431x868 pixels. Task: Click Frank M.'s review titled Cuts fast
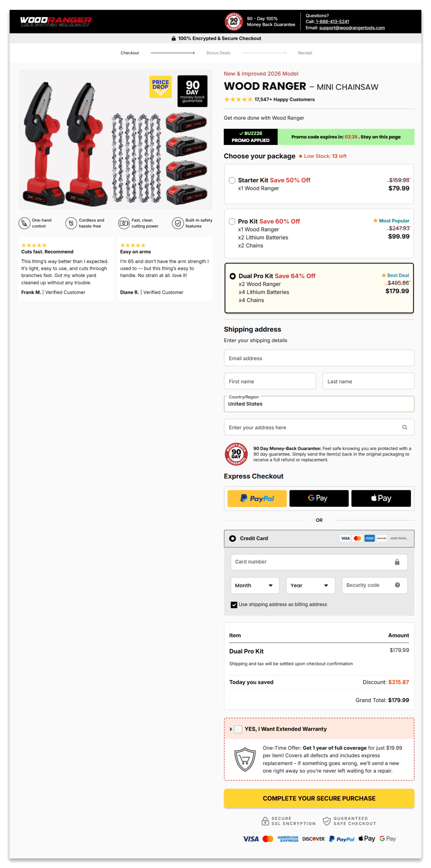66,269
